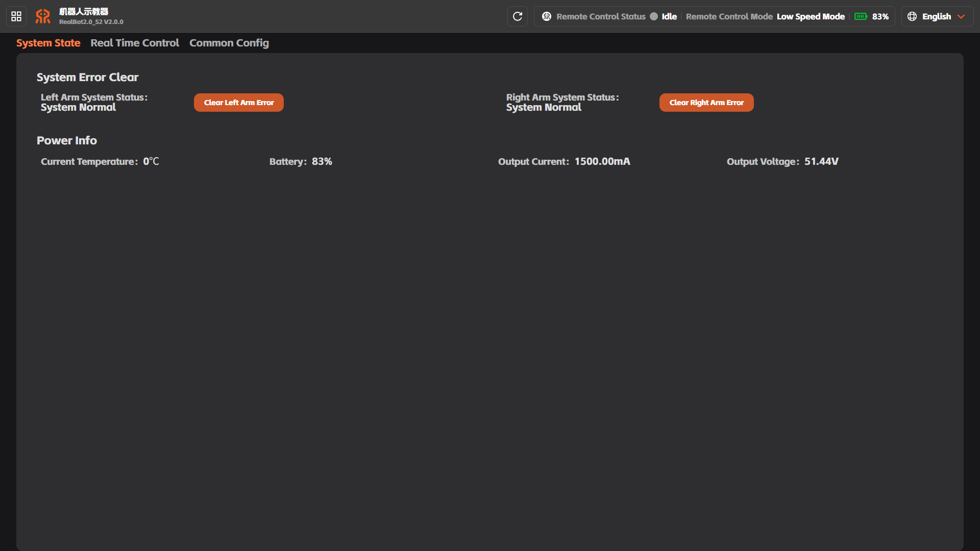Click the globe language icon
Image resolution: width=980 pixels, height=551 pixels.
coord(912,16)
